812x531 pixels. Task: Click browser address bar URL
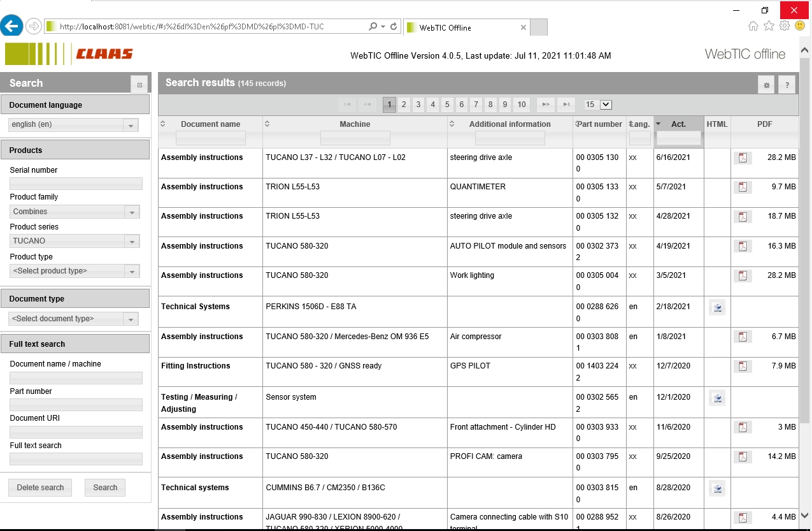[191, 27]
